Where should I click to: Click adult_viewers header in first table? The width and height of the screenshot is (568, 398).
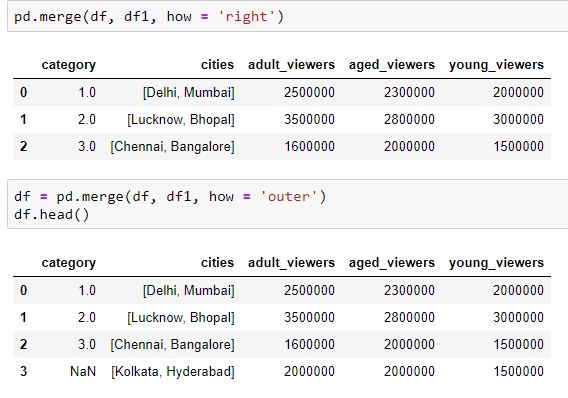(x=291, y=64)
